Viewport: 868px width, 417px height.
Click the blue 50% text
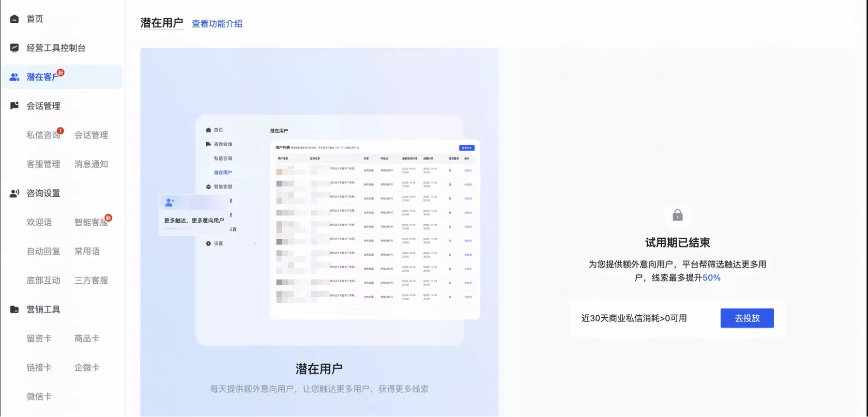click(x=712, y=278)
